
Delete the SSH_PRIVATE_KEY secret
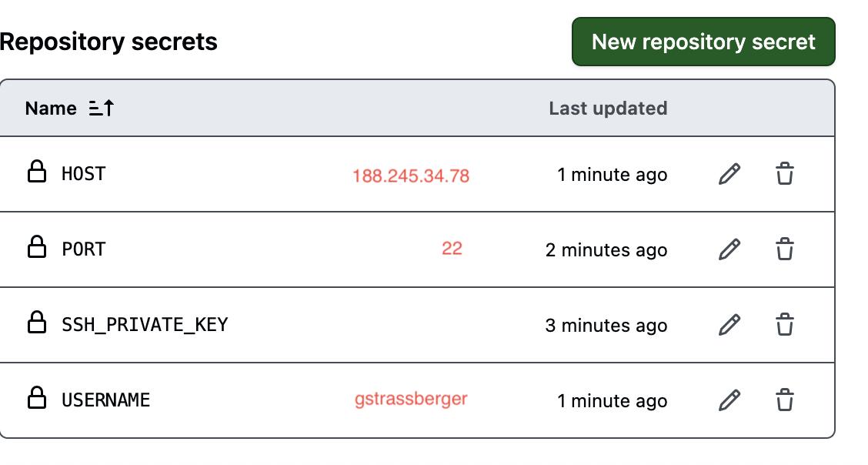[785, 325]
